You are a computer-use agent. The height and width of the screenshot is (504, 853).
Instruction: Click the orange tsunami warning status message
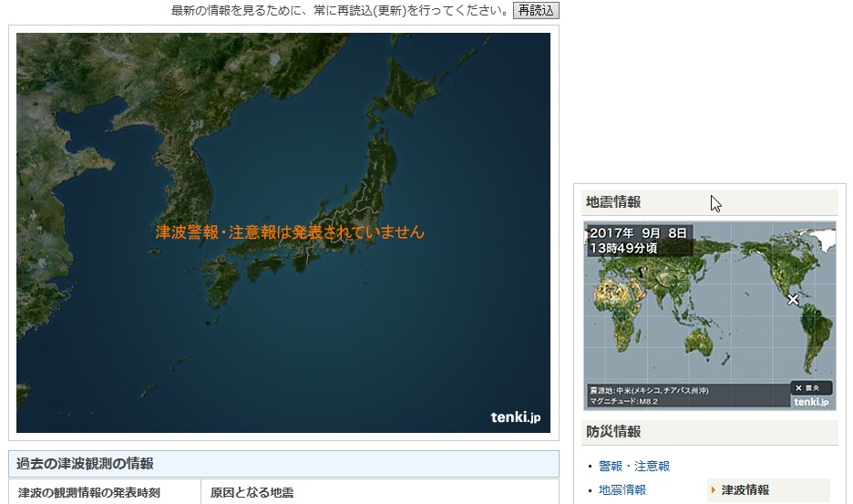(290, 232)
